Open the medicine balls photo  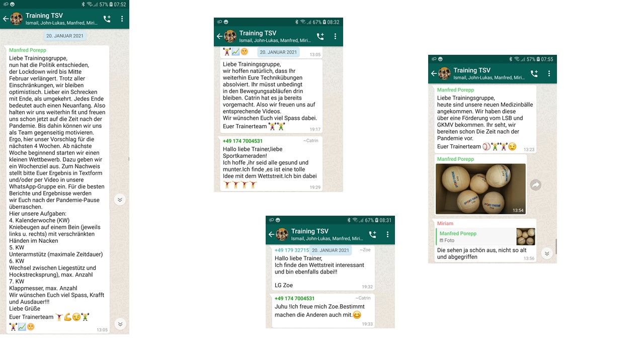point(480,189)
